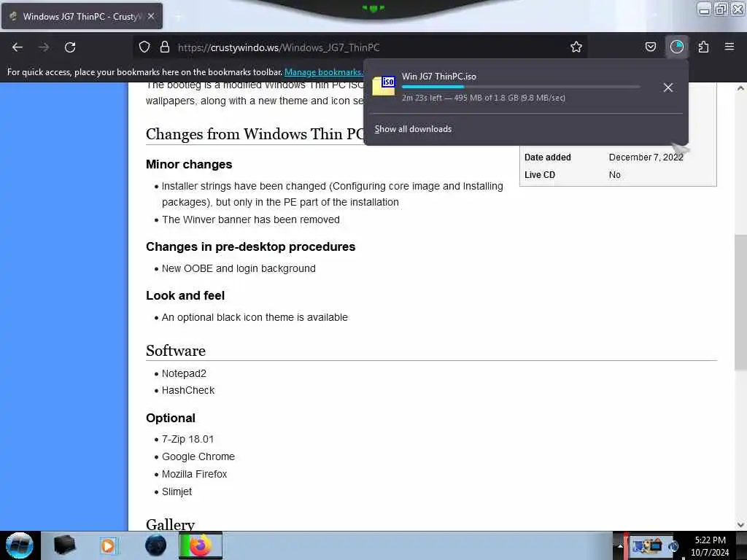747x560 pixels.
Task: Restore down the Firefox window
Action: pos(721,9)
